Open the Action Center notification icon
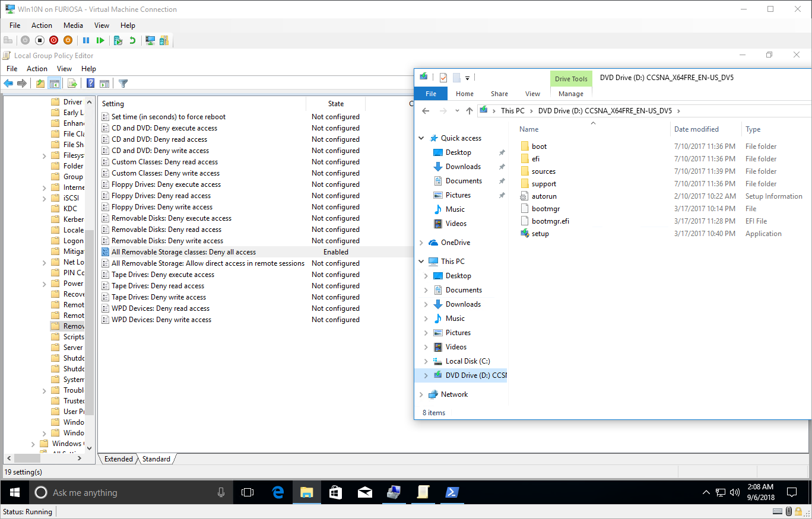 pyautogui.click(x=791, y=492)
